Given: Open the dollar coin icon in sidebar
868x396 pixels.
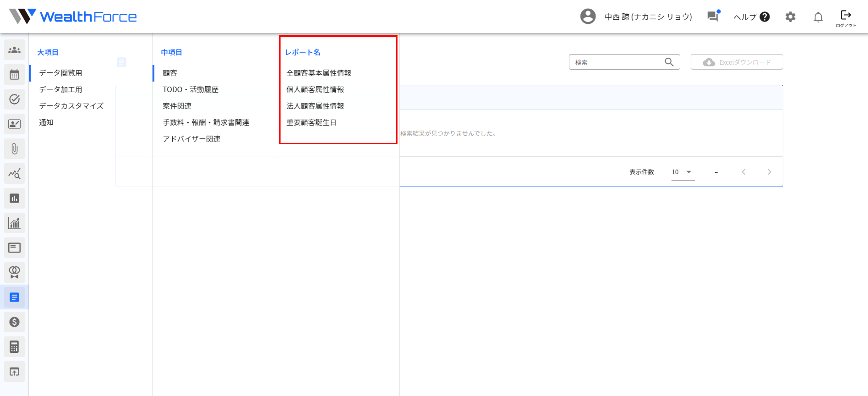Looking at the screenshot, I should point(14,322).
